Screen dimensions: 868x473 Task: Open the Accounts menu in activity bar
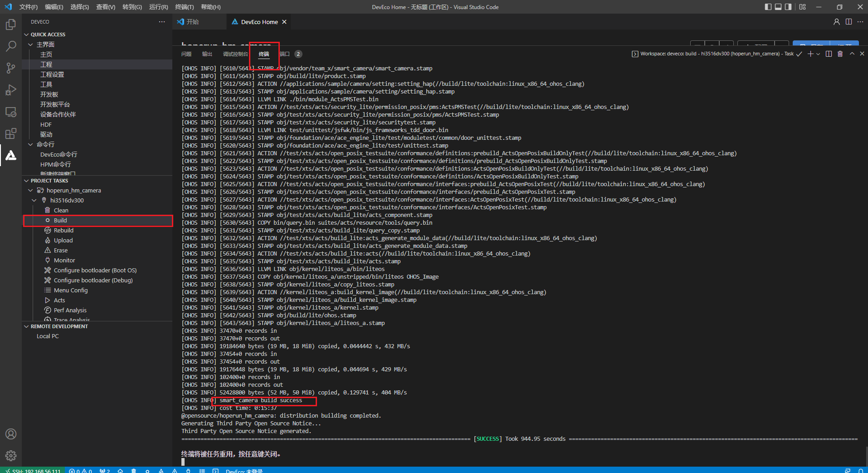11,434
